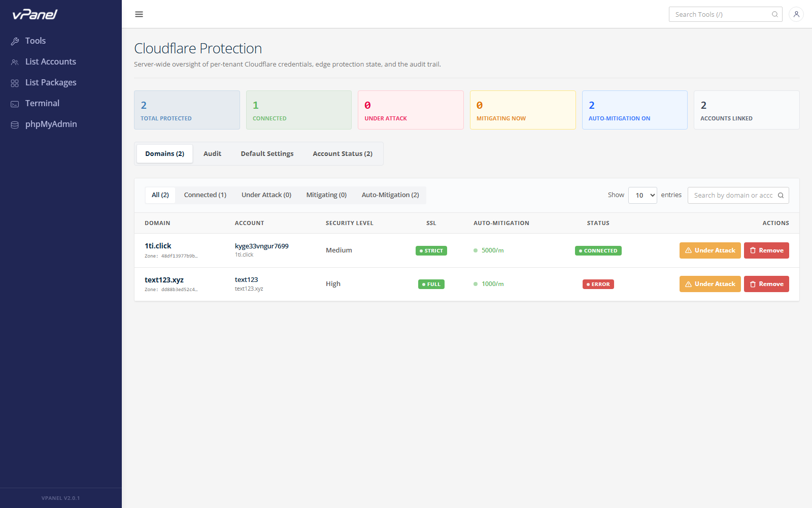Viewport: 812px width, 508px height.
Task: Click account name text123
Action: (x=246, y=279)
